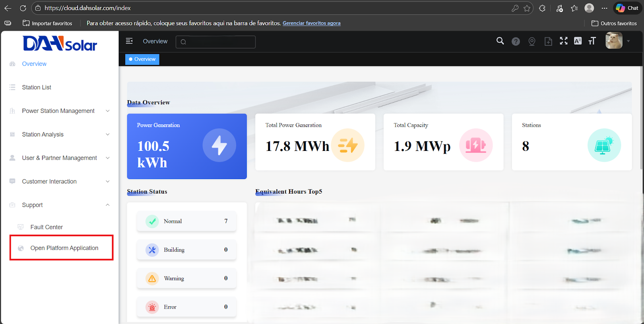644x324 pixels.
Task: Click the map location pin icon
Action: click(x=532, y=41)
